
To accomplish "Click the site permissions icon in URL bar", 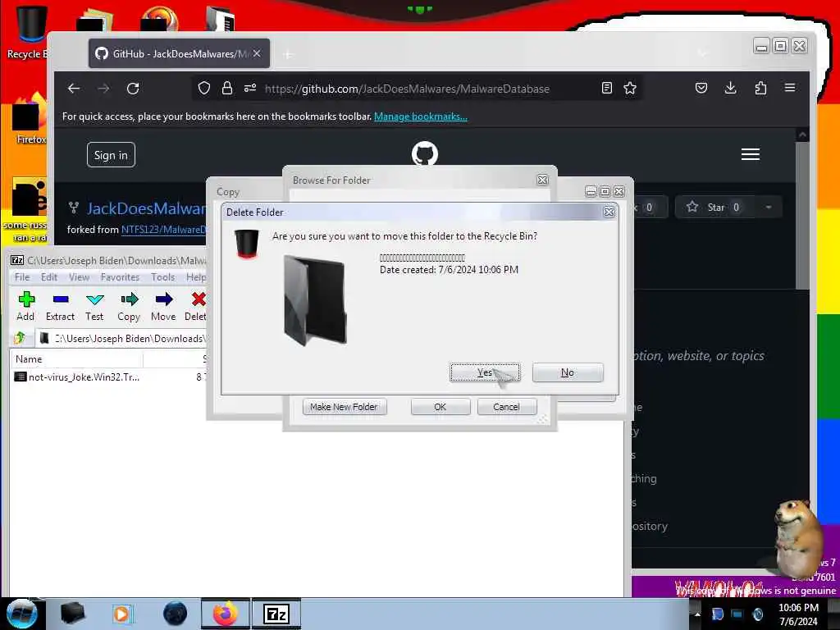I will [250, 89].
